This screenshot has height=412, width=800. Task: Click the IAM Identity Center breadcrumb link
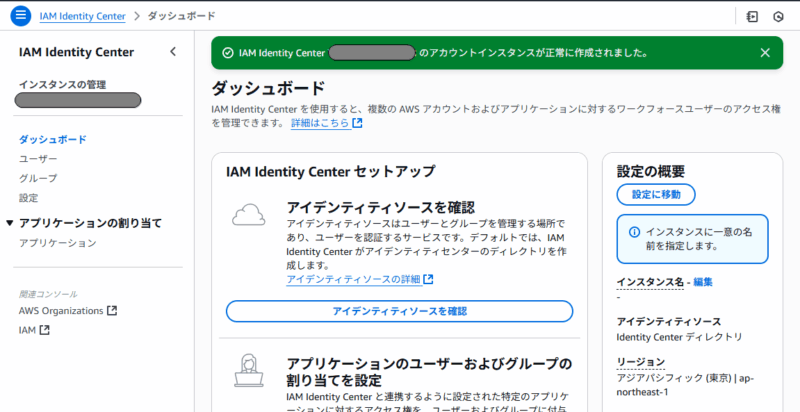coord(82,16)
